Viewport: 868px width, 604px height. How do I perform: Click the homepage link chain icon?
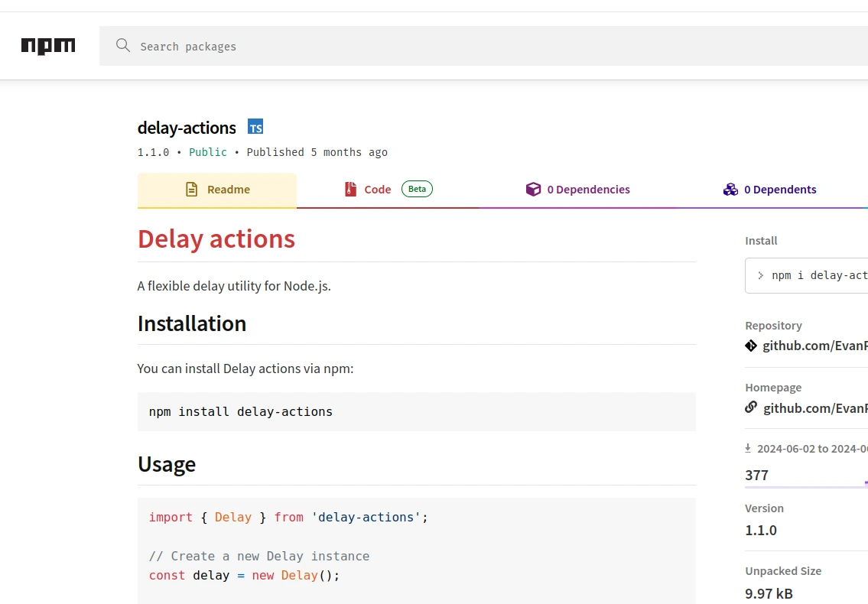tap(751, 408)
